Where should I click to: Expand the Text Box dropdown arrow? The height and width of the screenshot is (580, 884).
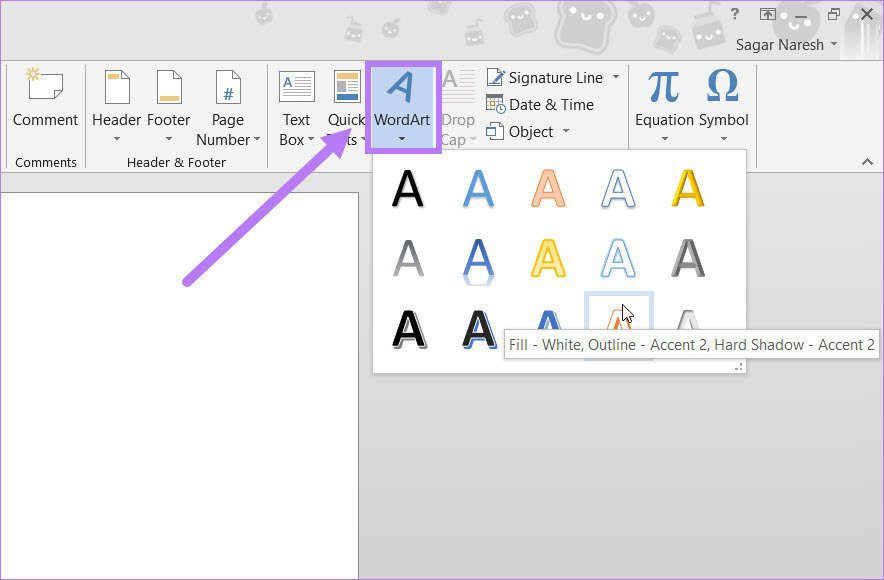pyautogui.click(x=311, y=139)
